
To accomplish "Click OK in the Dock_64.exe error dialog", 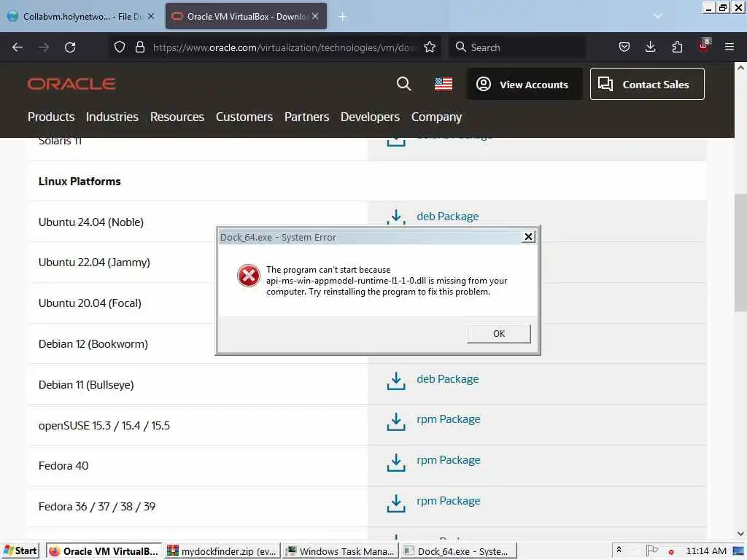I will [498, 333].
